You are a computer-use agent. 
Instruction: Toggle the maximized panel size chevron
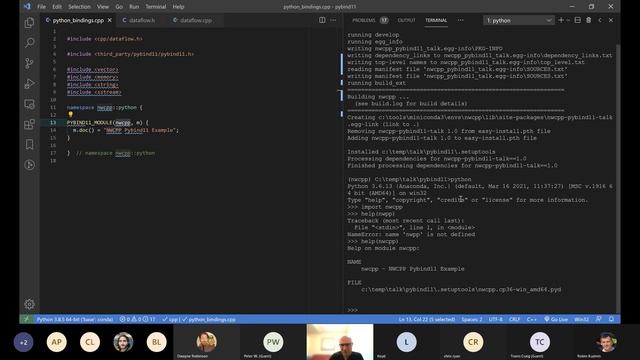(x=600, y=20)
